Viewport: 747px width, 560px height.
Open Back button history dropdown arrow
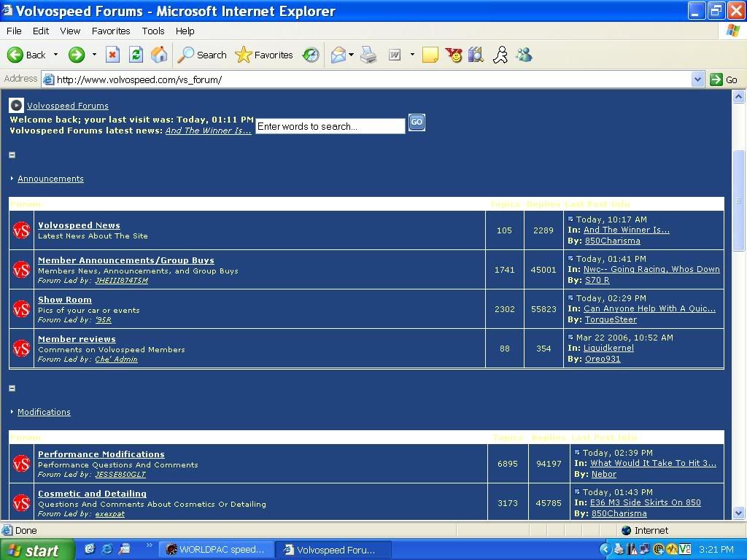(55, 55)
